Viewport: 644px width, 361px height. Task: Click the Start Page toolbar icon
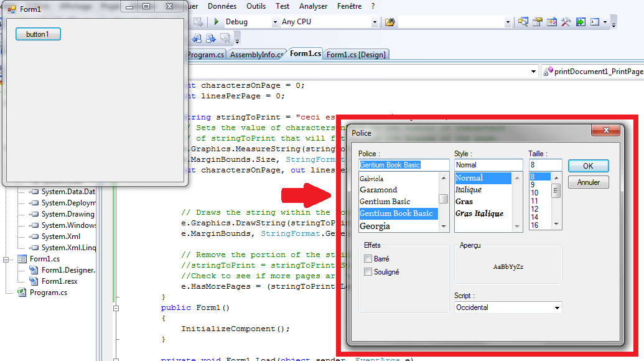click(x=580, y=22)
